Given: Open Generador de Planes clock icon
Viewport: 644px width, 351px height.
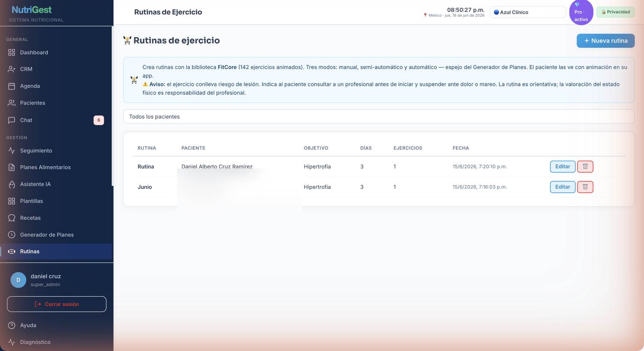Looking at the screenshot, I should point(12,235).
